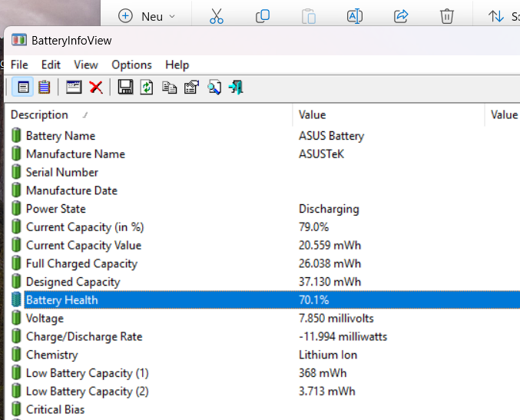520x420 pixels.
Task: Click the 79.0% value cell
Action: pyautogui.click(x=313, y=227)
